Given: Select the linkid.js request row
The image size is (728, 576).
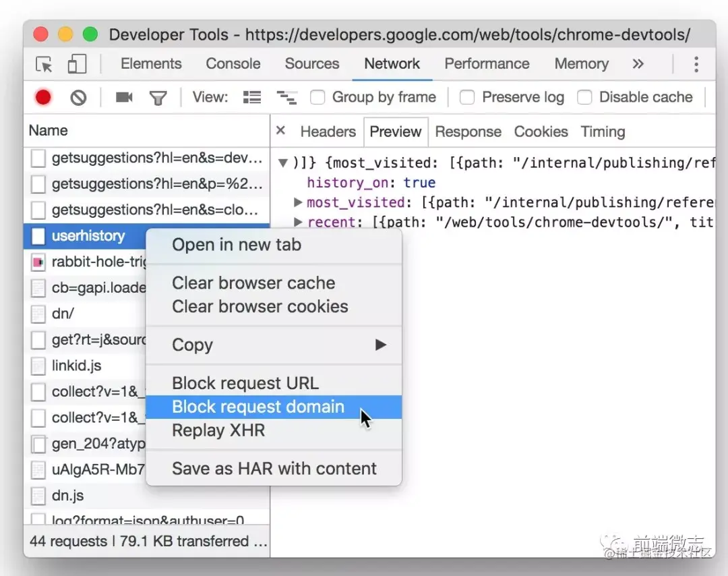Looking at the screenshot, I should pos(85,366).
